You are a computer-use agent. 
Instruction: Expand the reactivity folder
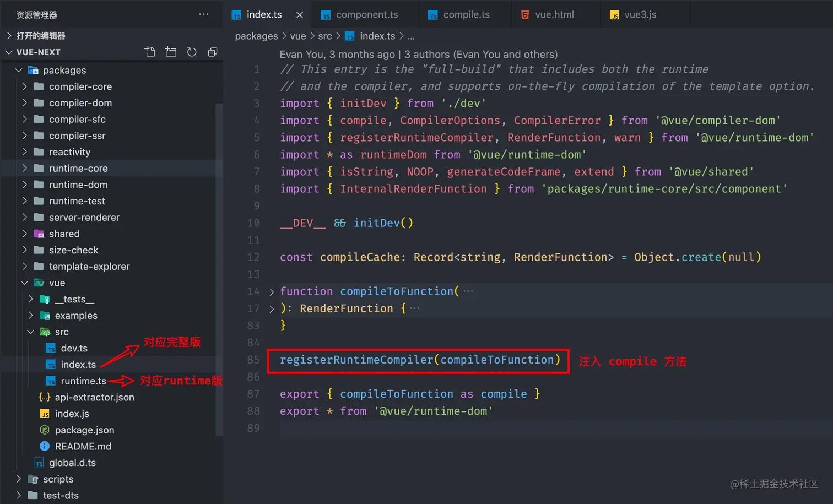pyautogui.click(x=25, y=152)
